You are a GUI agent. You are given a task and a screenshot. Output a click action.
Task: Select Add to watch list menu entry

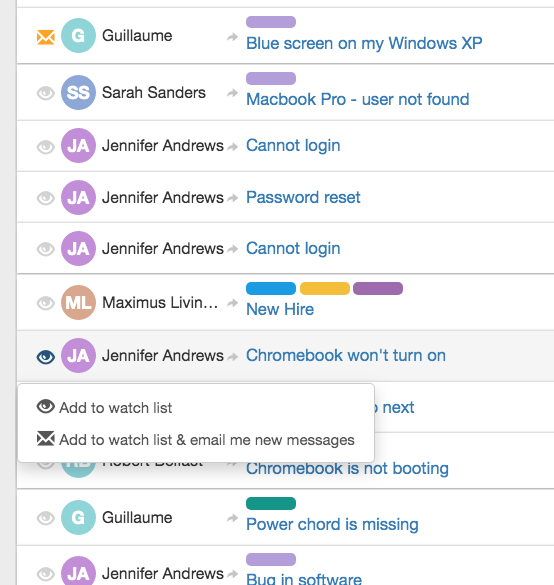tap(104, 408)
